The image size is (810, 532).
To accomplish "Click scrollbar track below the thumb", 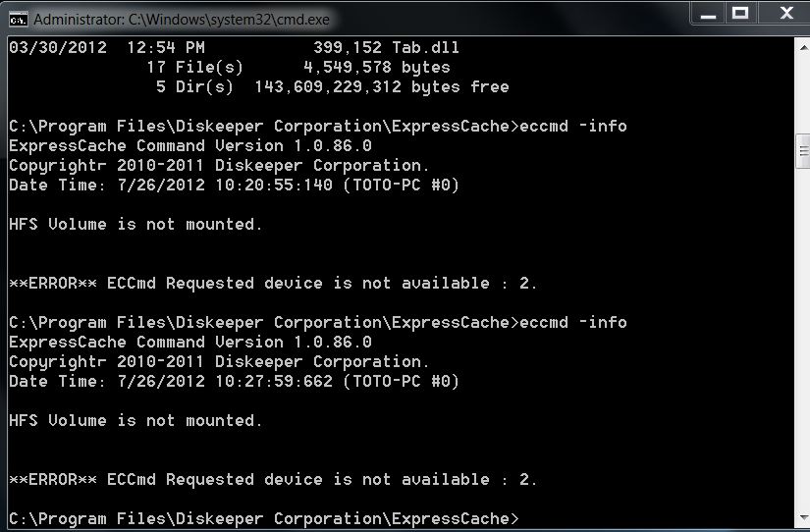I will 802,344.
